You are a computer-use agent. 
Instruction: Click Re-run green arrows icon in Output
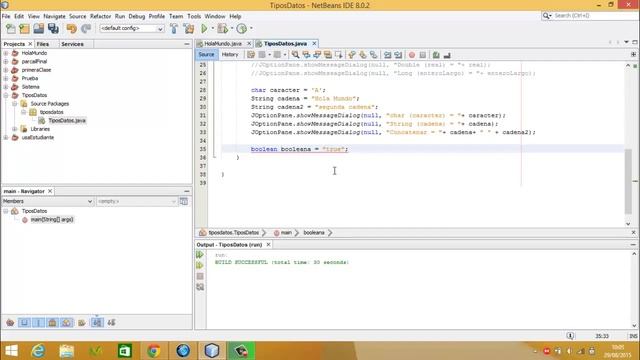[200, 255]
